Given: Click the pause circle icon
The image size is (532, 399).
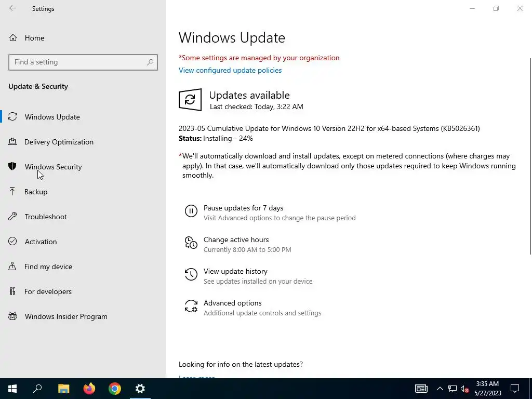Looking at the screenshot, I should pyautogui.click(x=191, y=211).
